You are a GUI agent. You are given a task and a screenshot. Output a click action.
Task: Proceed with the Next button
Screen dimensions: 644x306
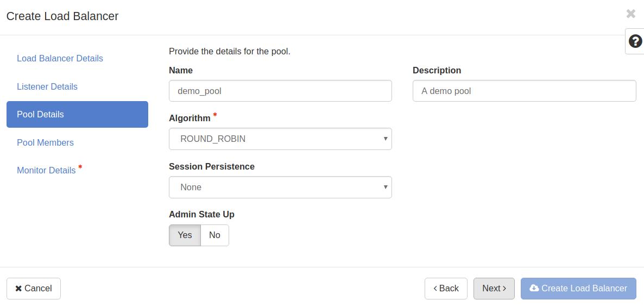tap(494, 289)
